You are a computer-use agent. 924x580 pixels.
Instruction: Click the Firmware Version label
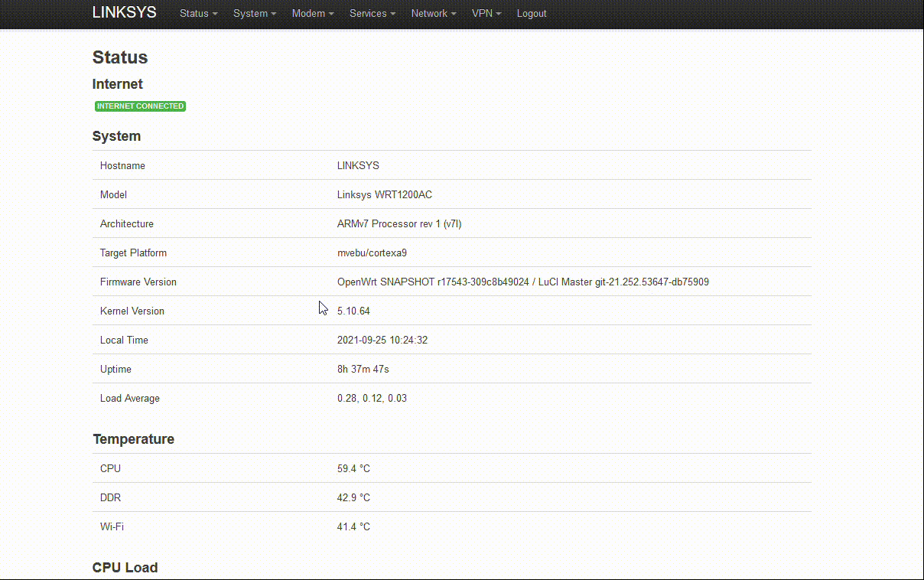(138, 282)
